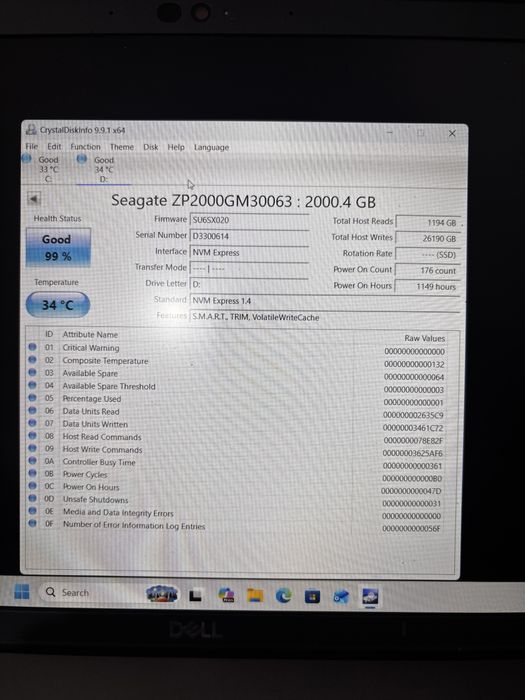Screen dimensions: 525x700
Task: Open the Outlook taskbar icon
Action: point(341,596)
